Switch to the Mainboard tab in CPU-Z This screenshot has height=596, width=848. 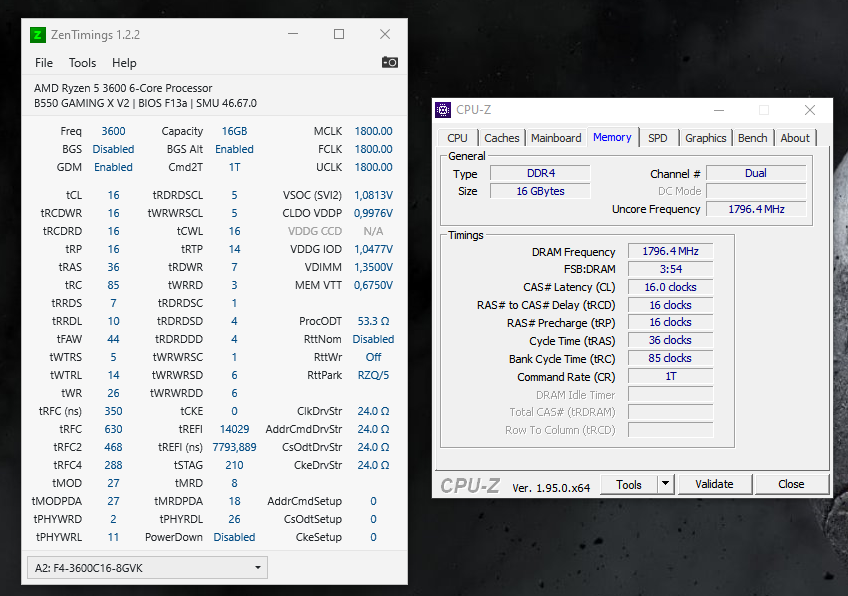point(556,138)
